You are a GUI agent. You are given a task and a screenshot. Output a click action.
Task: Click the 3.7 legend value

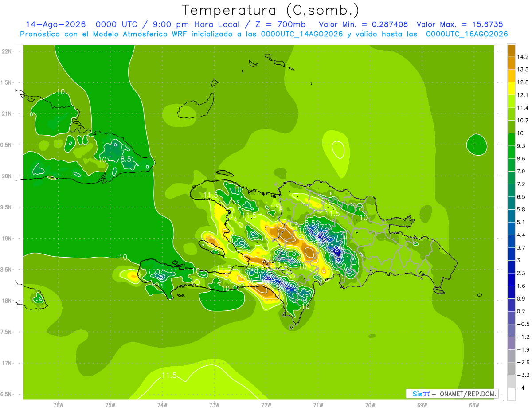[520, 247]
